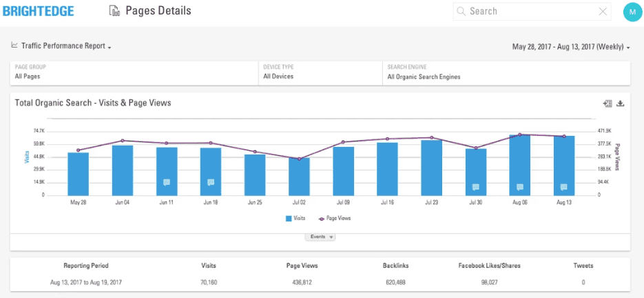Screen dimensions: 644x298
Task: Click the Facebook Likes/Shares column header
Action: tap(490, 266)
